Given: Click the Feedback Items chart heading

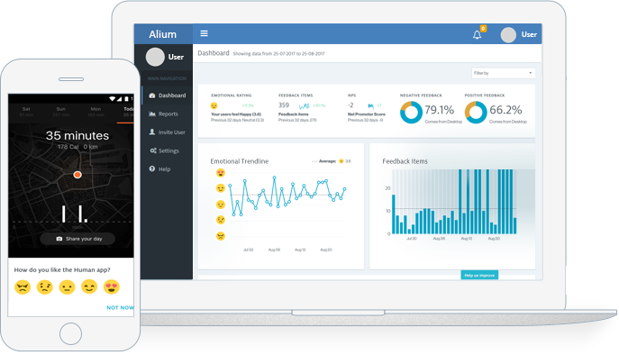Looking at the screenshot, I should pos(405,161).
